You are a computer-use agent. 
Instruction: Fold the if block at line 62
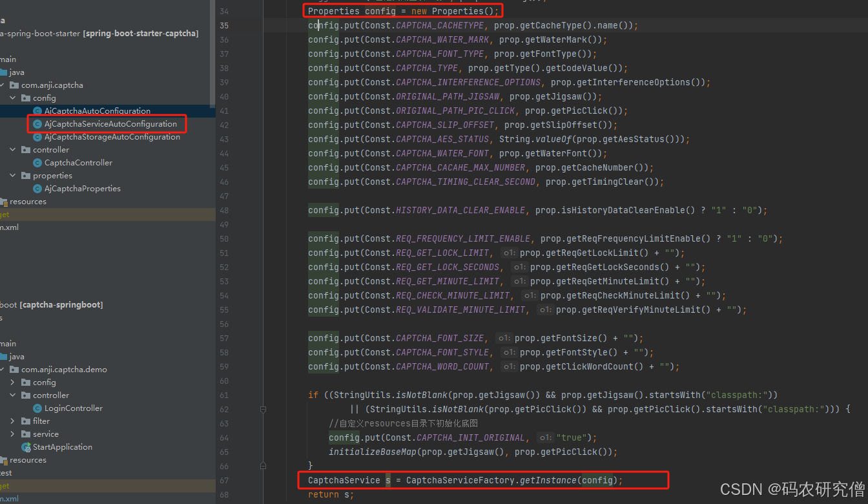pos(263,409)
